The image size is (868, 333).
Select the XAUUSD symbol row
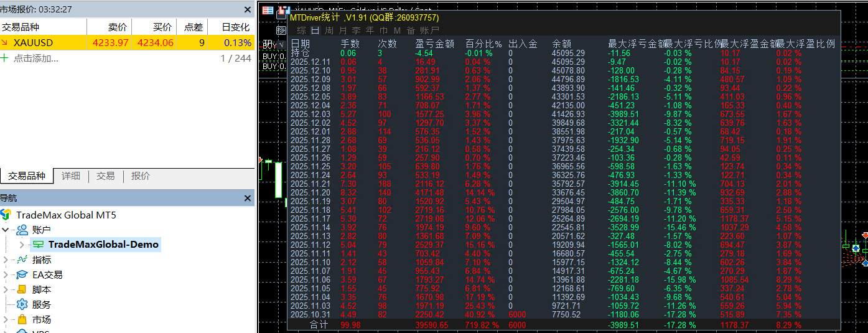tap(127, 43)
